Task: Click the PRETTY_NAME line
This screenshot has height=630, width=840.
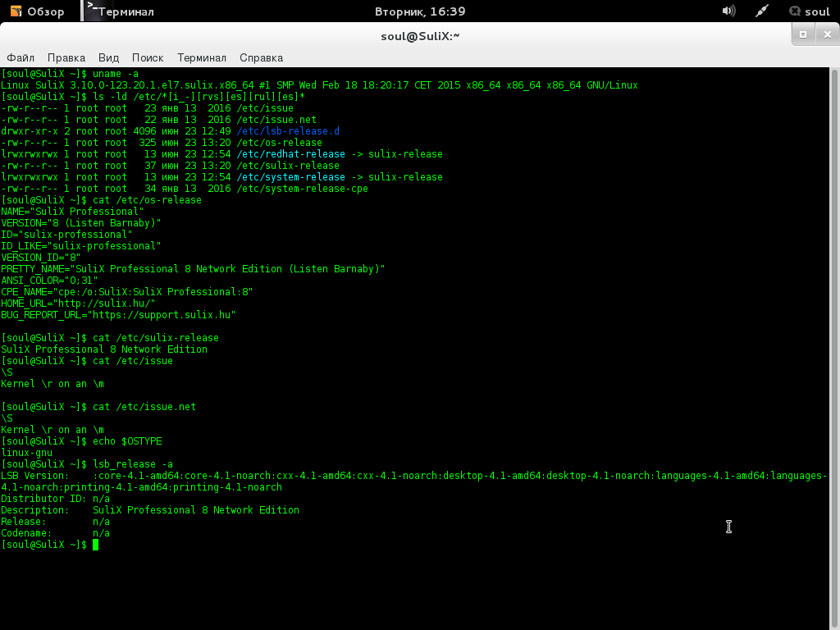Action: click(x=193, y=269)
